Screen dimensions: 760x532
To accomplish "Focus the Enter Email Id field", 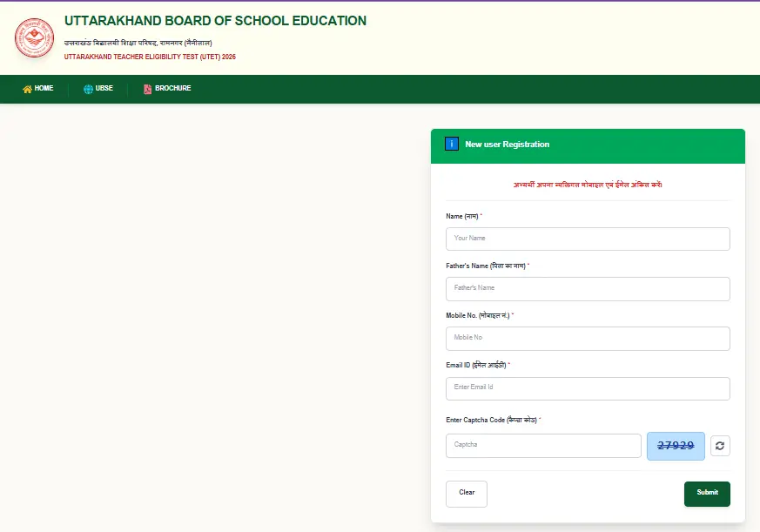I will click(588, 388).
